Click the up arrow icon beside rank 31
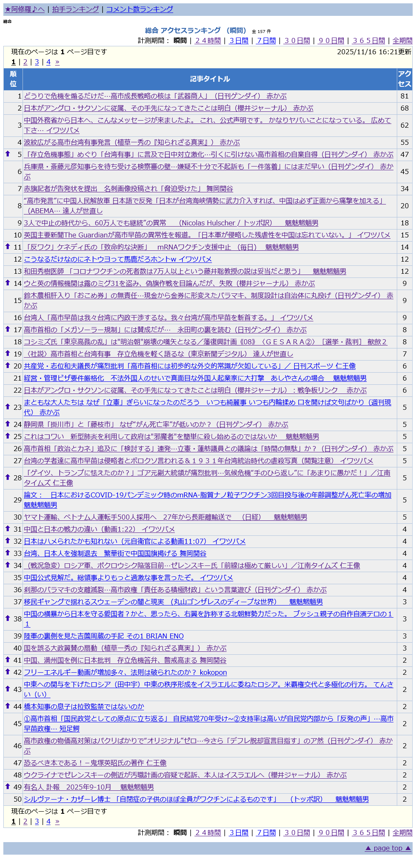This screenshot has height=868, width=416. pyautogui.click(x=8, y=529)
